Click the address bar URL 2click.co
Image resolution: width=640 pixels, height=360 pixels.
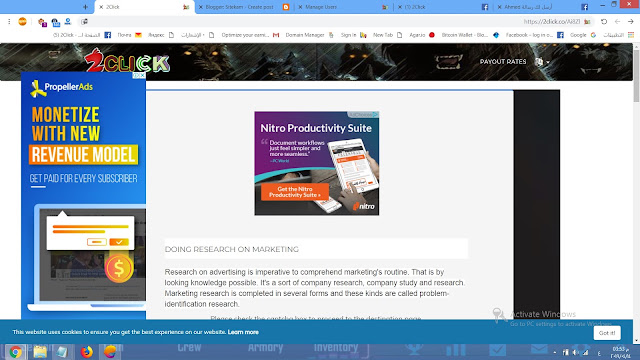tap(551, 22)
